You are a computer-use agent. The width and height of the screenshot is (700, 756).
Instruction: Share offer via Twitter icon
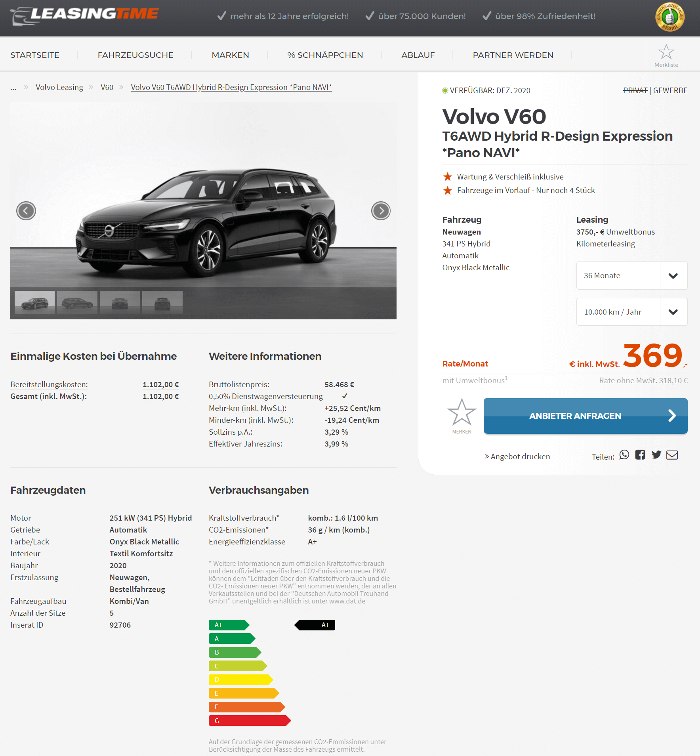(656, 455)
